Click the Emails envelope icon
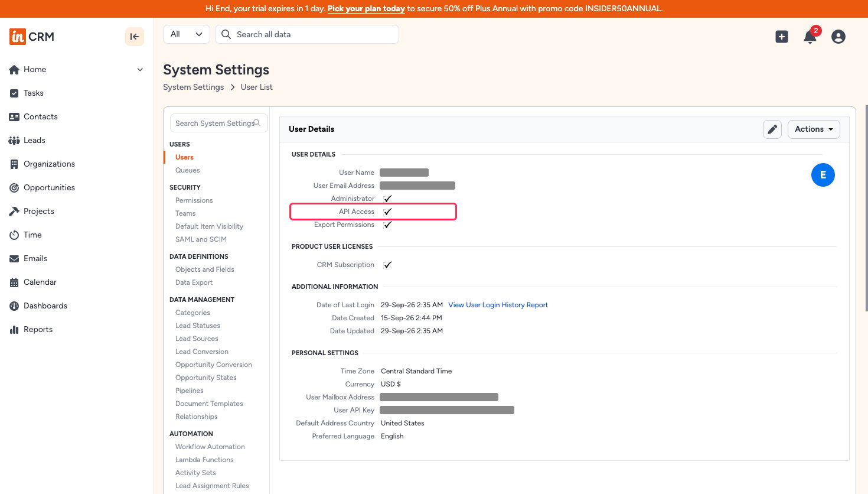This screenshot has width=868, height=494. click(x=14, y=259)
